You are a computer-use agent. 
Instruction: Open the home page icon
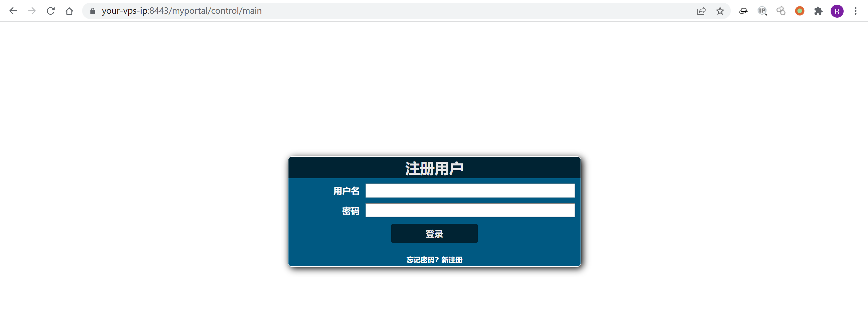click(69, 11)
